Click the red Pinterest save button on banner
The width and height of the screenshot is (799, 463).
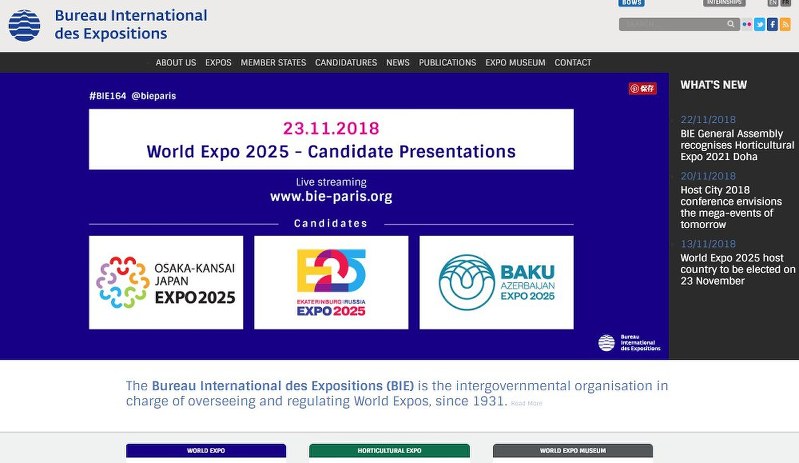pyautogui.click(x=642, y=88)
